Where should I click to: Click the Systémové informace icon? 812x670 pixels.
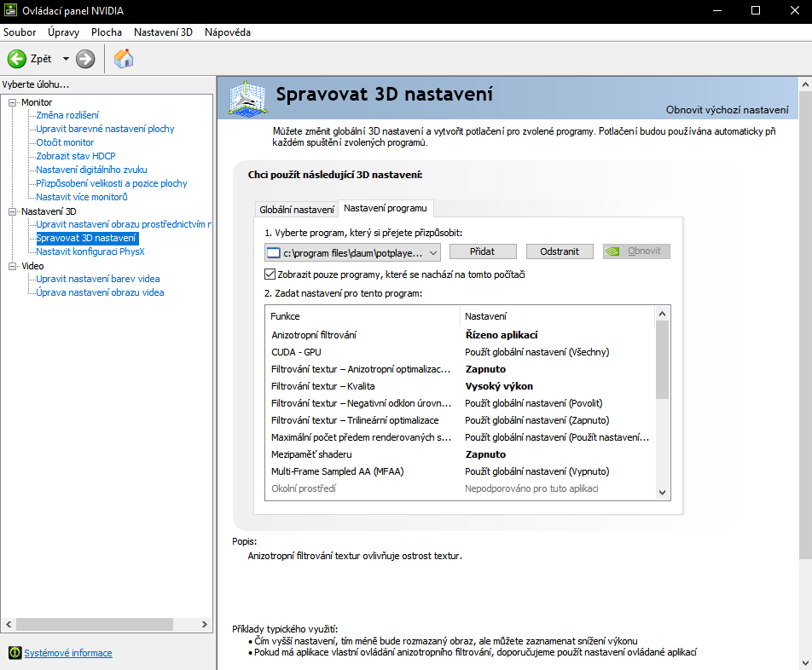15,653
